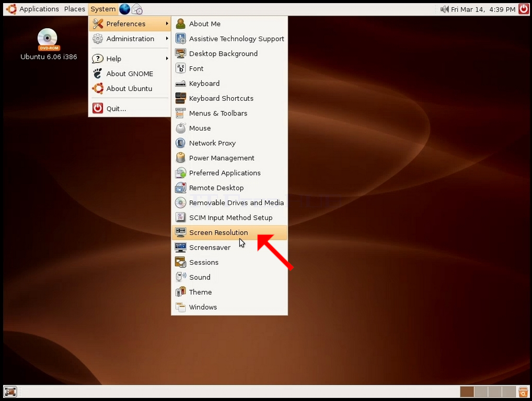Click the Keyboard icon

click(x=180, y=84)
